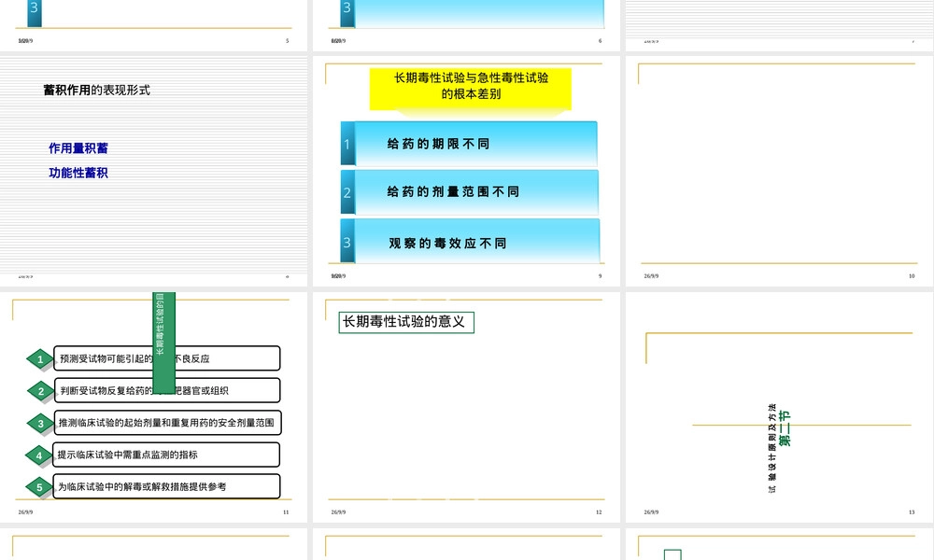934x560 pixels.
Task: Click green diamond number 3 on slide 11
Action: (x=40, y=423)
